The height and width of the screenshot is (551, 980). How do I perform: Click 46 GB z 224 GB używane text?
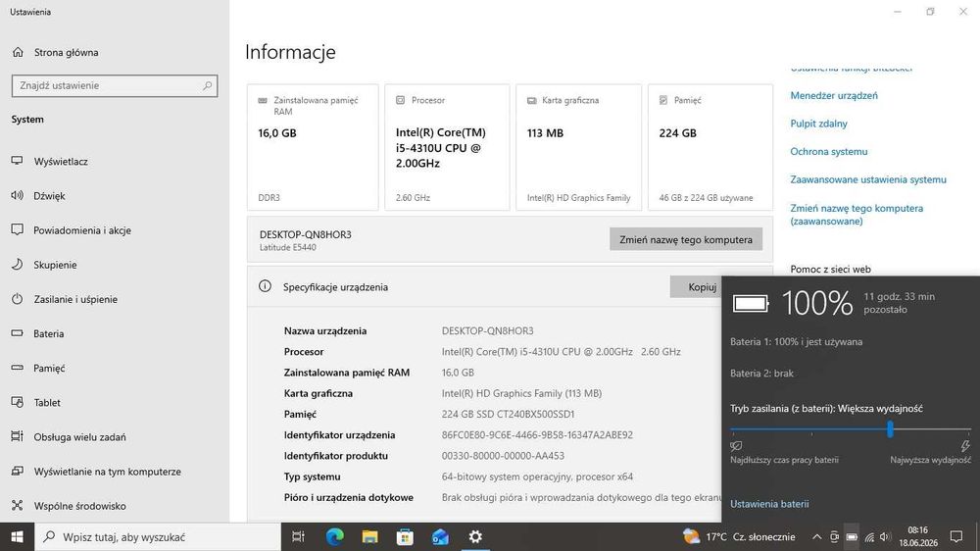(706, 198)
